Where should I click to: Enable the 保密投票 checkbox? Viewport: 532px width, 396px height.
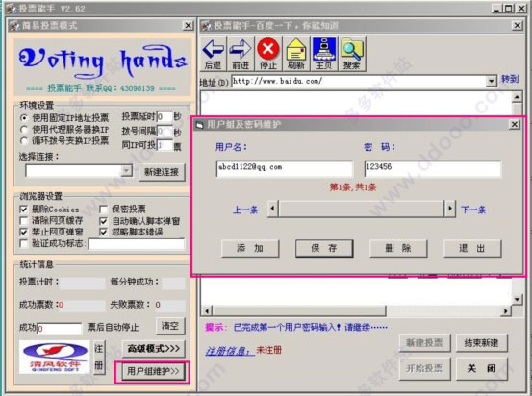pos(104,210)
